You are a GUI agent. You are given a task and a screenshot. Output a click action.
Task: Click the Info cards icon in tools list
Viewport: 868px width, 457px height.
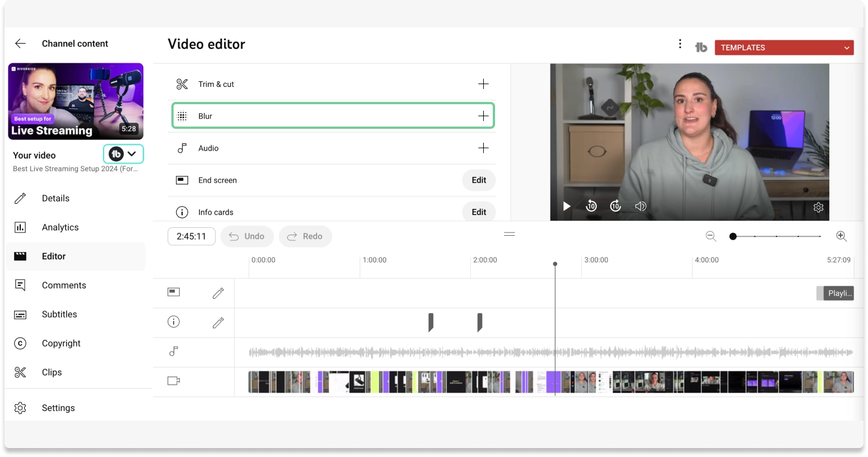pos(182,212)
